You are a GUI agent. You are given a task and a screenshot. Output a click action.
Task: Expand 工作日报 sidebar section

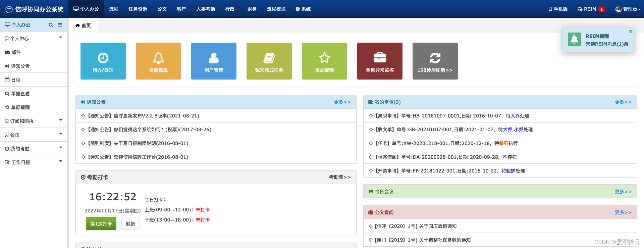(34, 162)
